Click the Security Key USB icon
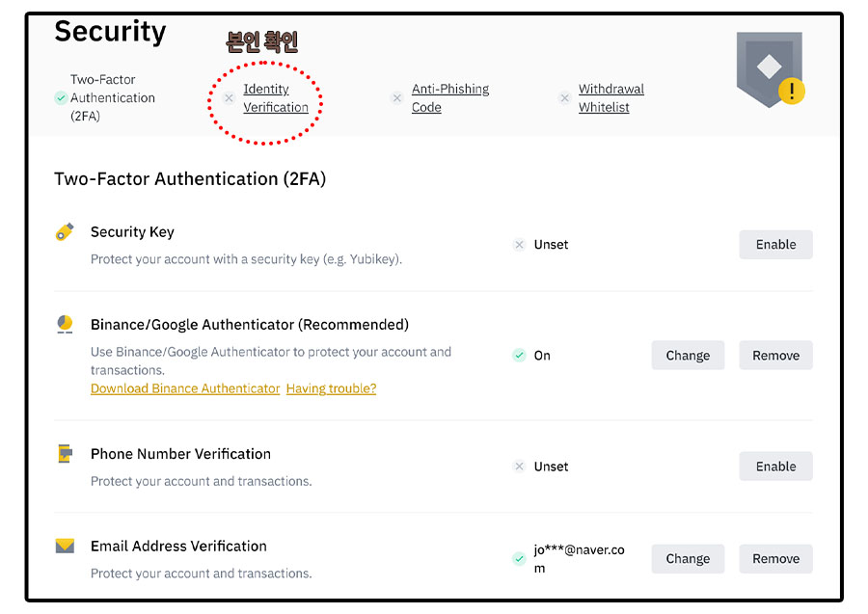 pyautogui.click(x=65, y=231)
